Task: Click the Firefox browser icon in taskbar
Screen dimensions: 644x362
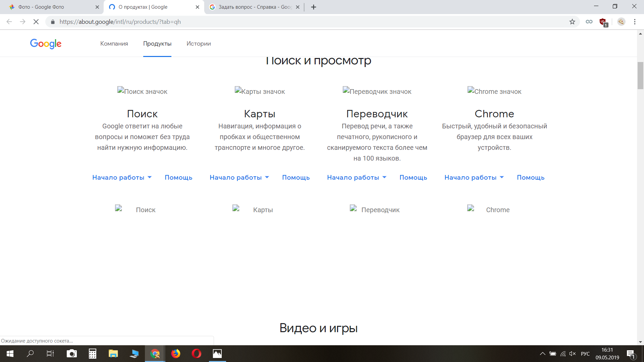Action: coord(175,353)
